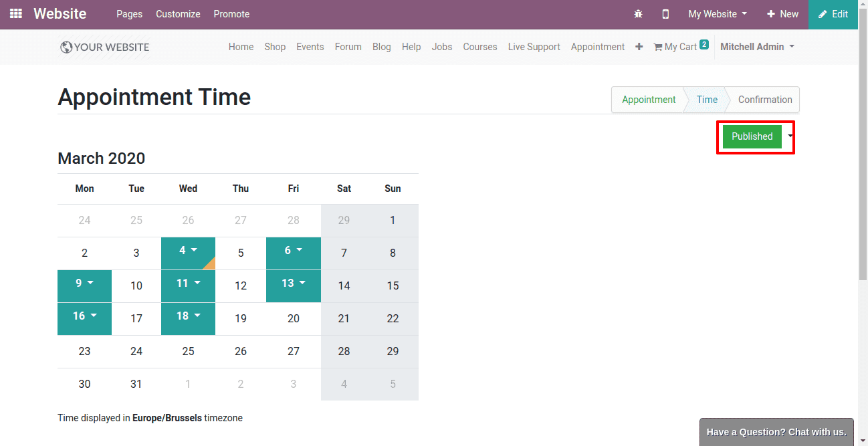
Task: Click the cart count badge 2
Action: coord(704,45)
